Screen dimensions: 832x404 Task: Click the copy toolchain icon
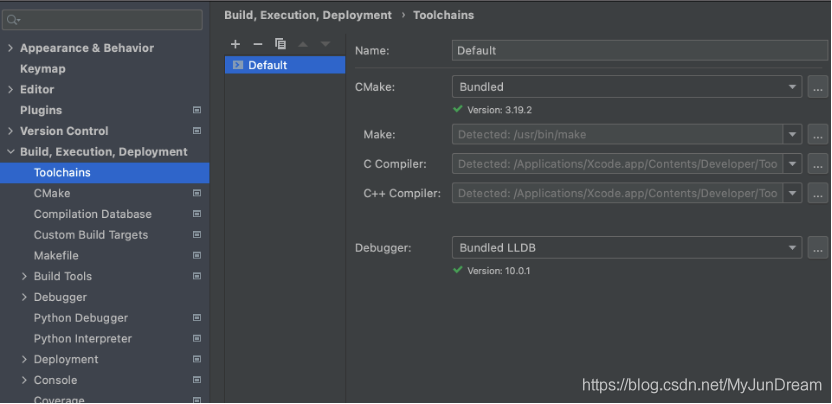[x=280, y=44]
